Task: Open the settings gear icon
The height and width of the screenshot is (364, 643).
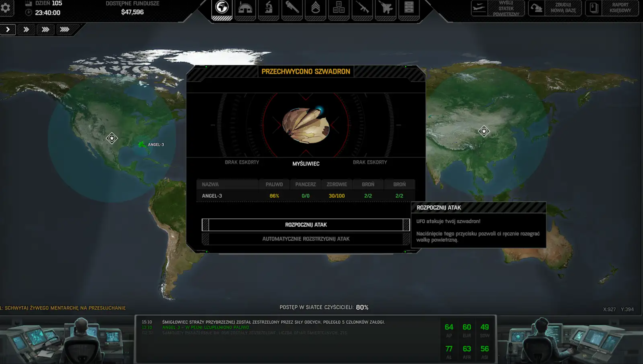Action: [x=6, y=8]
